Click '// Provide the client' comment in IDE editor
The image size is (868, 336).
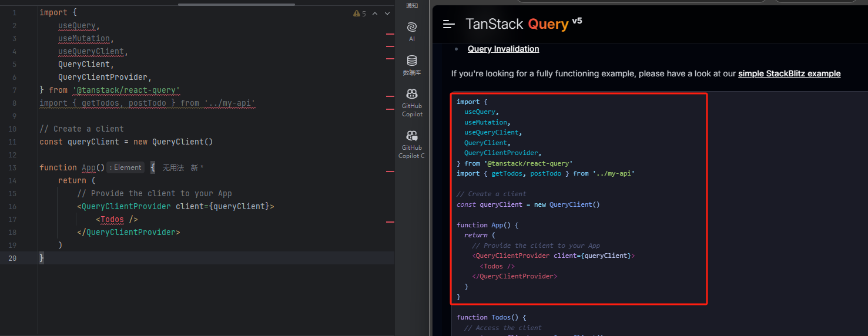[155, 193]
